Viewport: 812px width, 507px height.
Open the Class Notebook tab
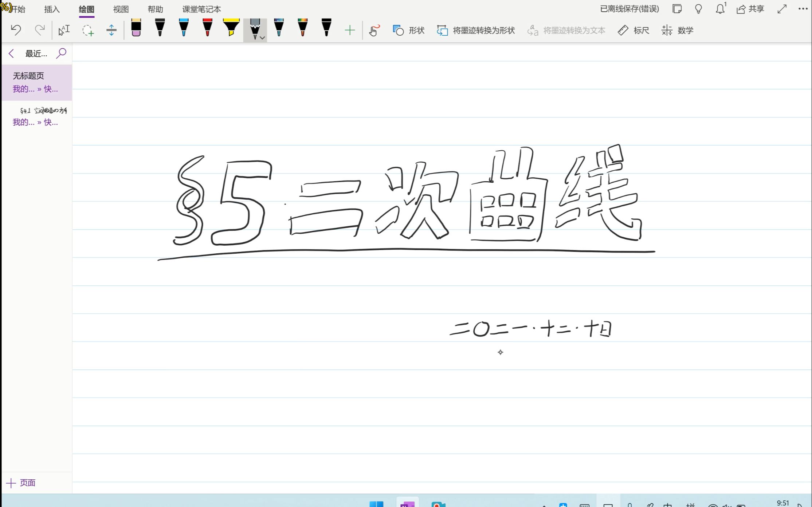pyautogui.click(x=201, y=9)
